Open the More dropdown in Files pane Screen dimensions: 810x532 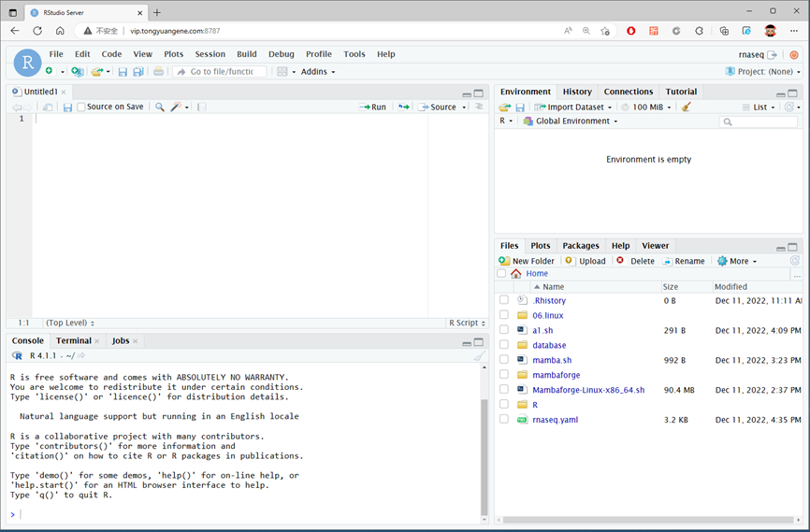tap(737, 261)
